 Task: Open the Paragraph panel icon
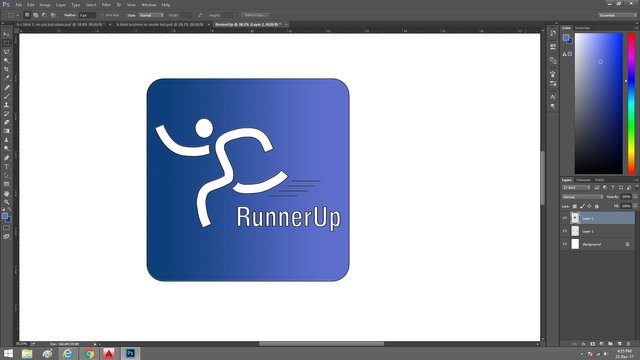[553, 106]
